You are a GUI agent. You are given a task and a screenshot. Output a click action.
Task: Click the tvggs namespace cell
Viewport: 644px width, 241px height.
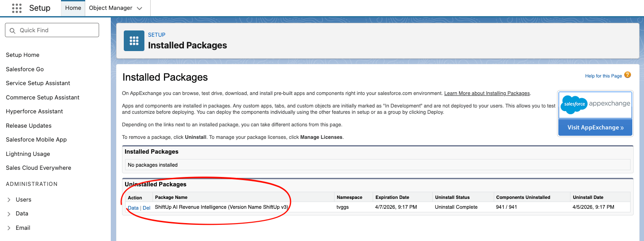pos(344,207)
